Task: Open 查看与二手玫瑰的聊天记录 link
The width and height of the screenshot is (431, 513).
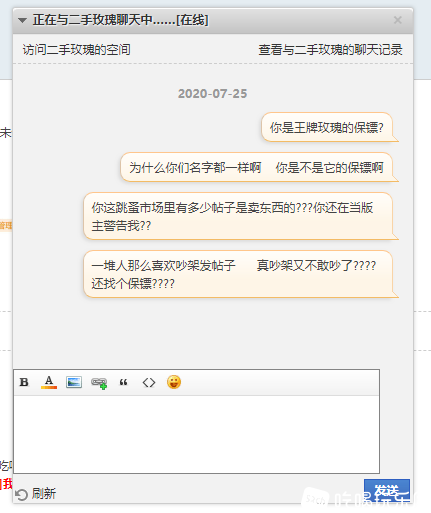Action: pos(330,50)
